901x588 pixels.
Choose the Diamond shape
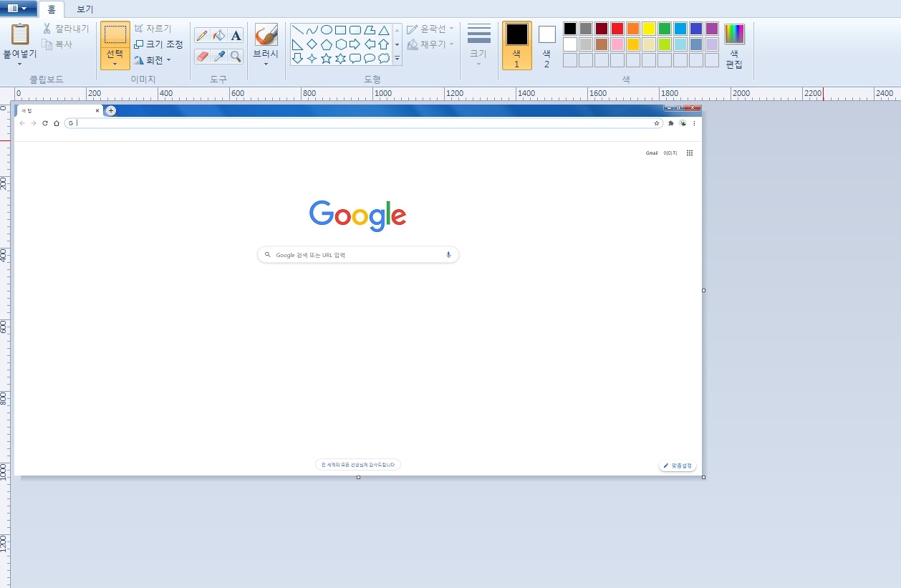coord(312,44)
